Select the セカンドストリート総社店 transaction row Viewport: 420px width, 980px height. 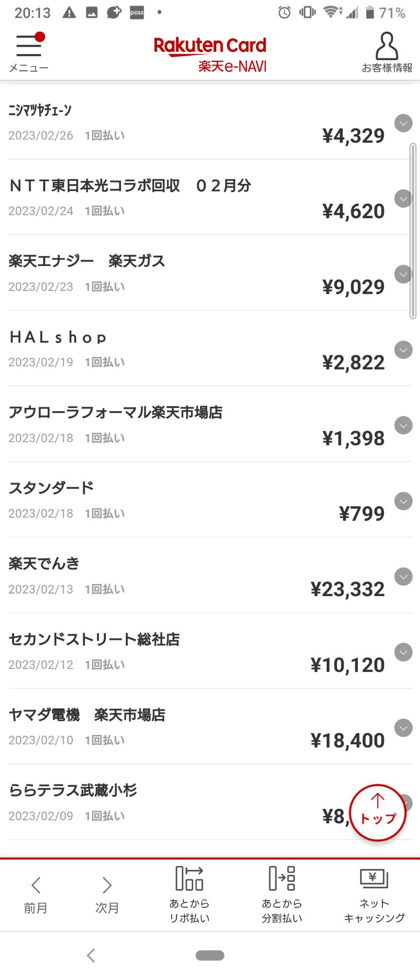coord(210,651)
